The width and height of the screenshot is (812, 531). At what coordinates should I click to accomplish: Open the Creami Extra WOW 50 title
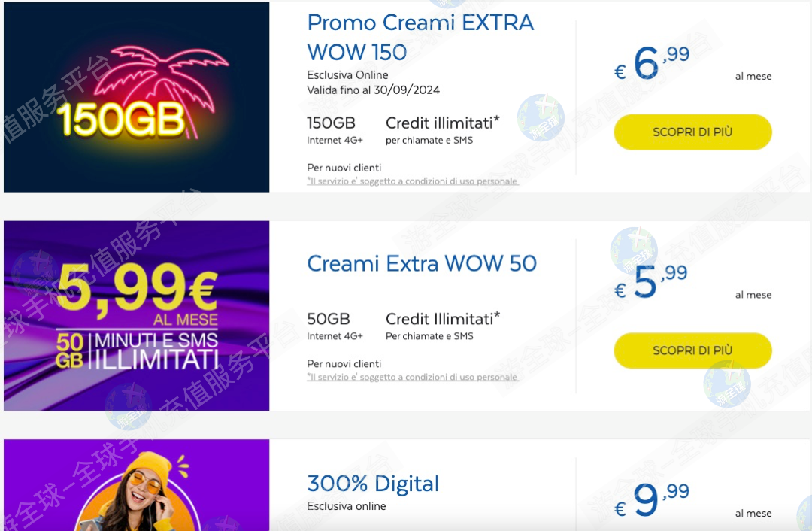pos(422,263)
